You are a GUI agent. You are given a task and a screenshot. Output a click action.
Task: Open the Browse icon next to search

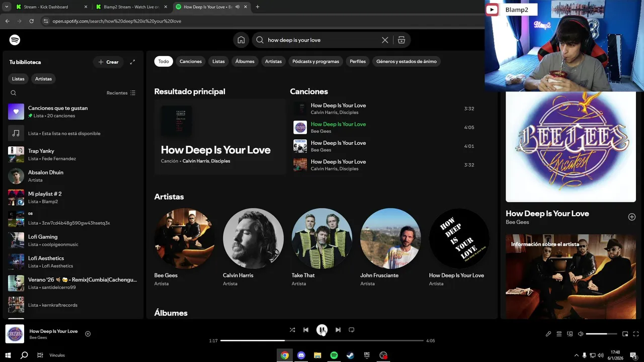coord(401,40)
